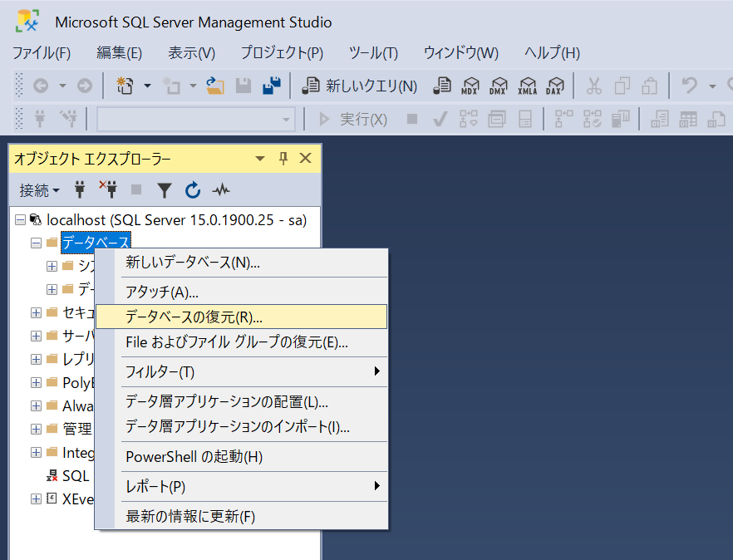Click the Cancel Executing Query stop icon
733x560 pixels.
point(412,119)
